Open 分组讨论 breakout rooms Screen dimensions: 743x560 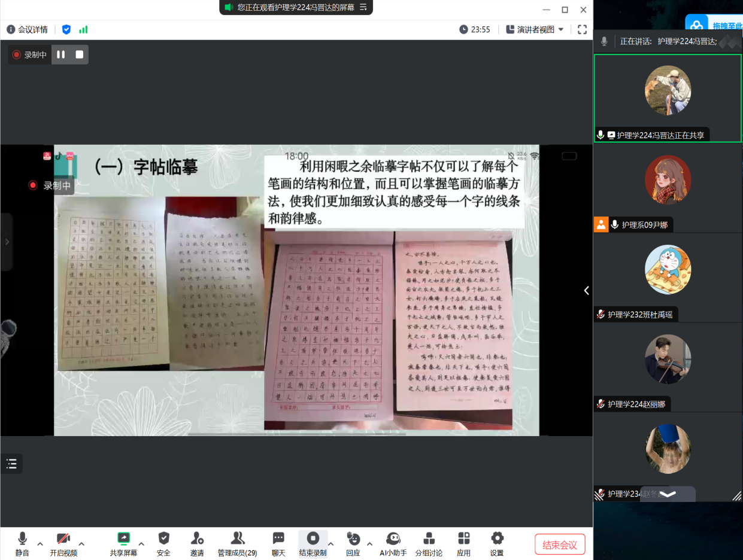pyautogui.click(x=429, y=543)
